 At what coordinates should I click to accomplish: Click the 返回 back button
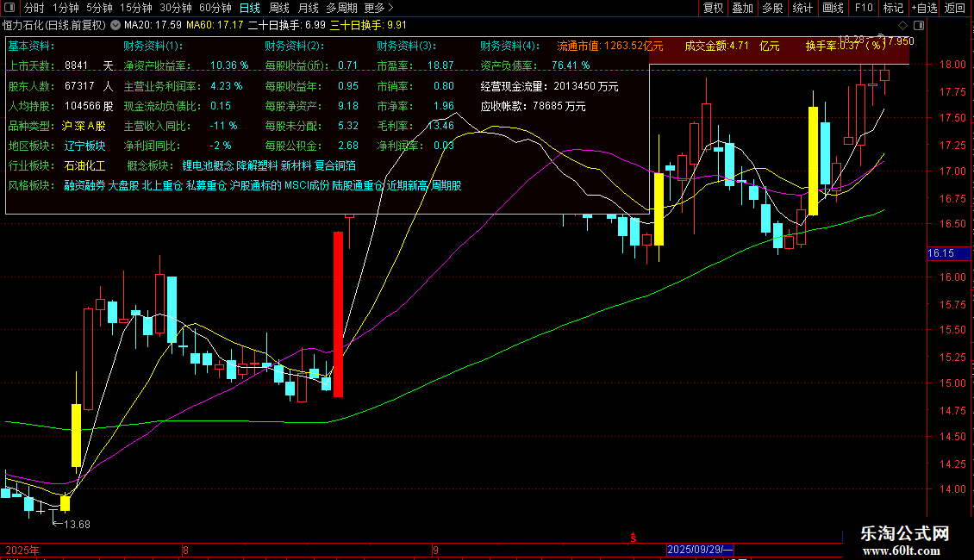point(955,8)
